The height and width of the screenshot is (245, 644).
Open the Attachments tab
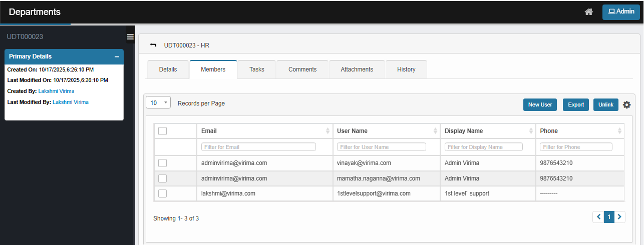tap(357, 69)
